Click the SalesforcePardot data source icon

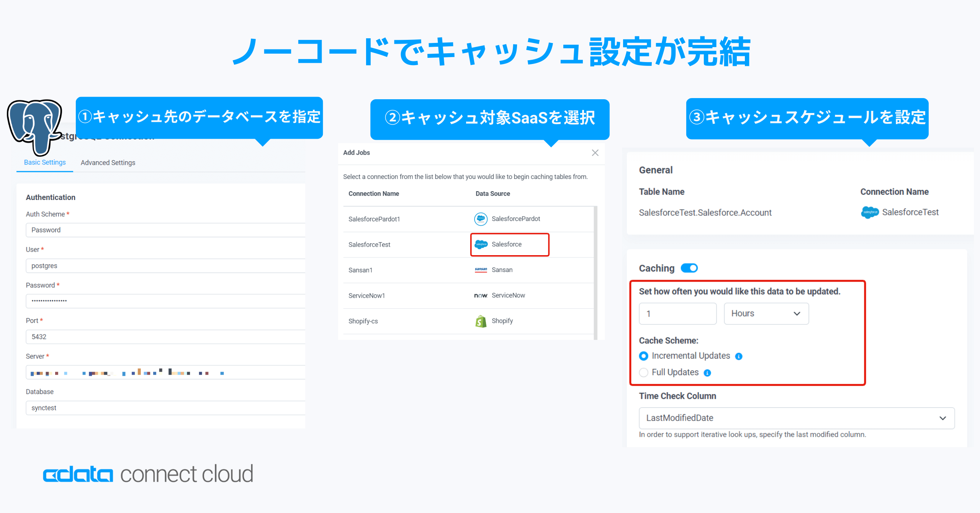[x=481, y=219]
